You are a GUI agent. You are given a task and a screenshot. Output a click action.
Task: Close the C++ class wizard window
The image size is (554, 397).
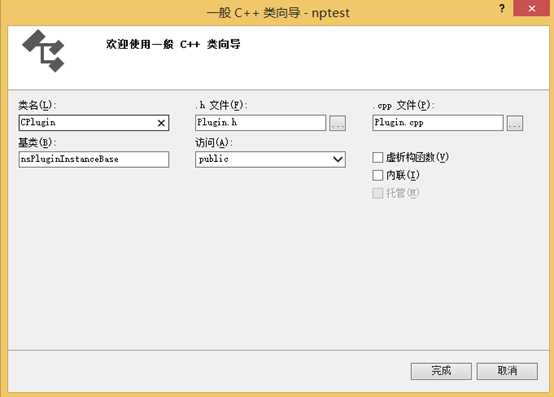(x=531, y=8)
